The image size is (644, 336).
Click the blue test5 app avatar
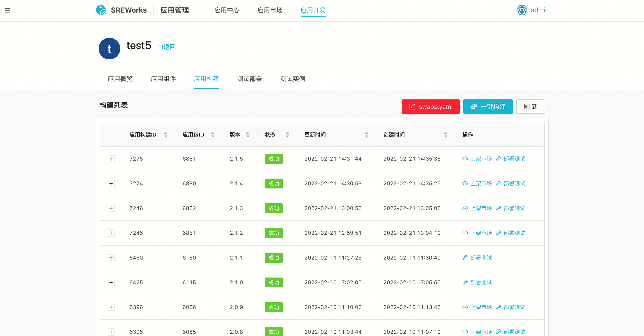tap(109, 49)
